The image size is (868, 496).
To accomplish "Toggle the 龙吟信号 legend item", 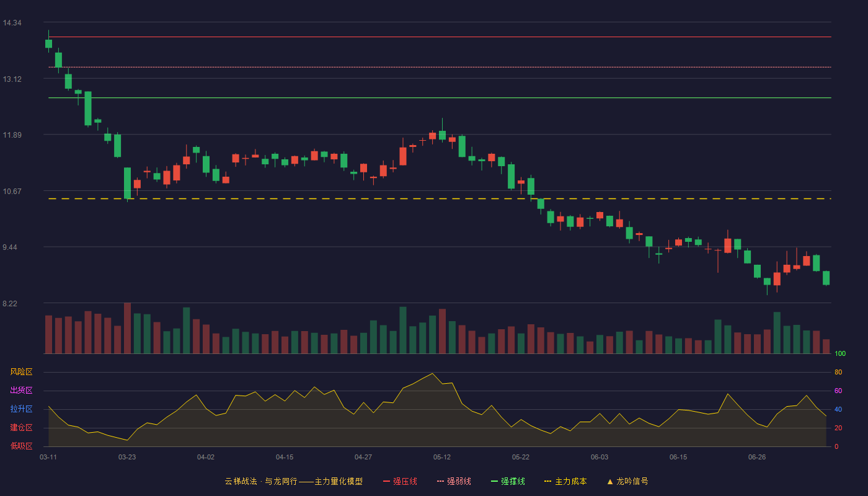I will tap(627, 481).
